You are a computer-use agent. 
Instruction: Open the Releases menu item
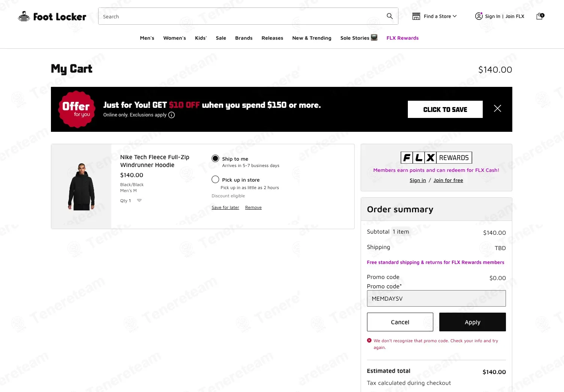pos(272,38)
